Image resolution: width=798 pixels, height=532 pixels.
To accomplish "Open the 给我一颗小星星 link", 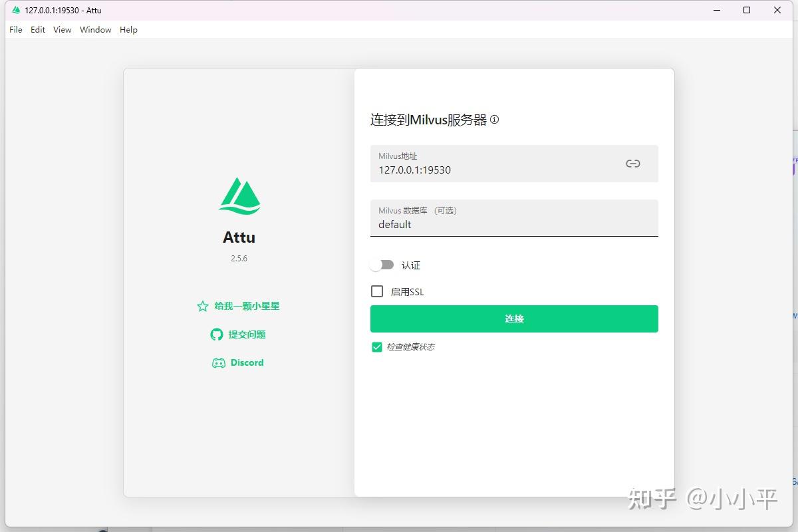I will (247, 306).
